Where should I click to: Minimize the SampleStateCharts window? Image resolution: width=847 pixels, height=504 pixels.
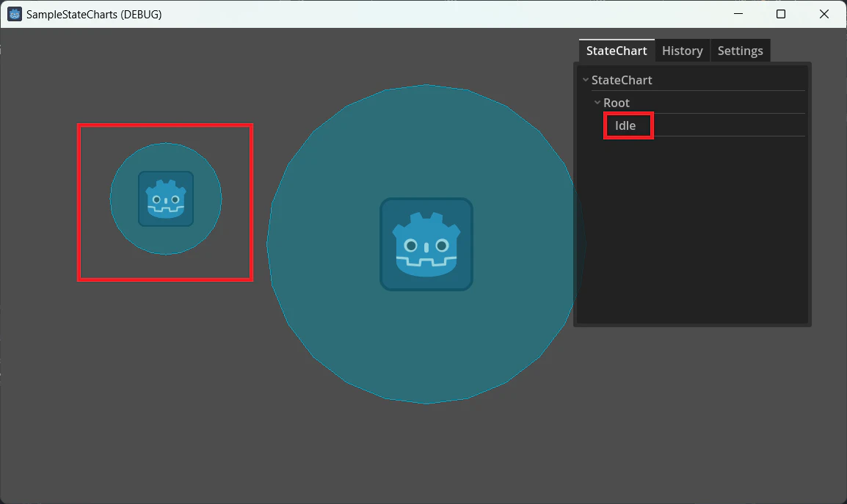738,14
